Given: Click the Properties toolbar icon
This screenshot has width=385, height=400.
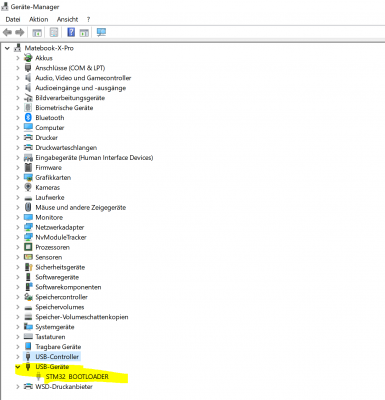Looking at the screenshot, I should tap(54, 32).
